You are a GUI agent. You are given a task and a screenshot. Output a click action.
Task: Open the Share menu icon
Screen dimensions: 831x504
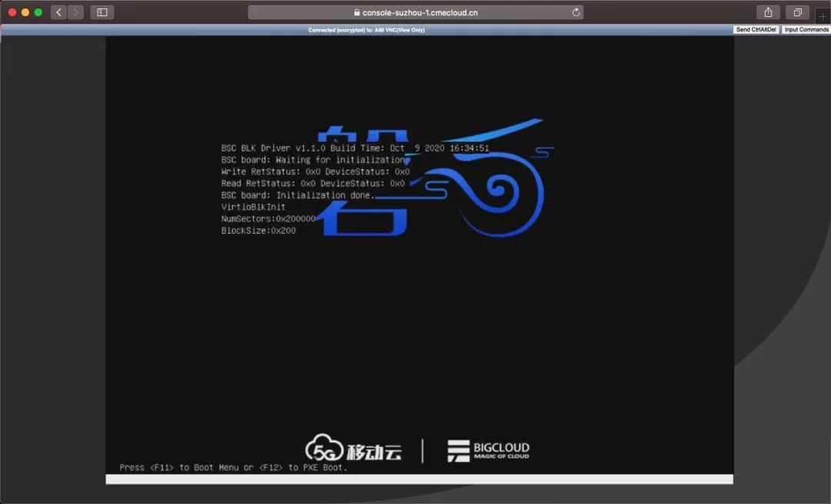[768, 12]
